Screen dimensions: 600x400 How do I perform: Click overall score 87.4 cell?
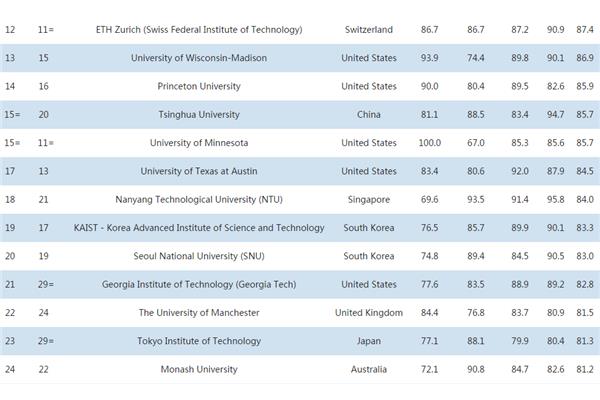585,30
